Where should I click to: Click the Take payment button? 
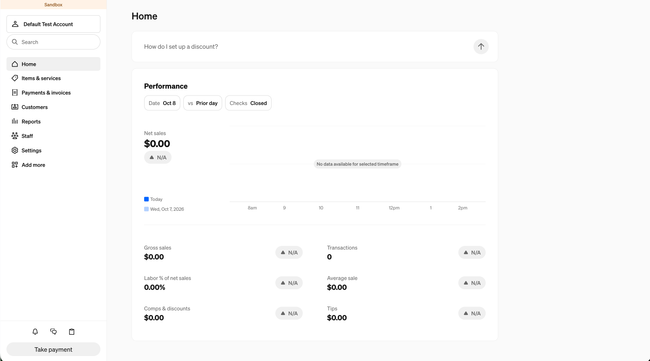pyautogui.click(x=53, y=349)
